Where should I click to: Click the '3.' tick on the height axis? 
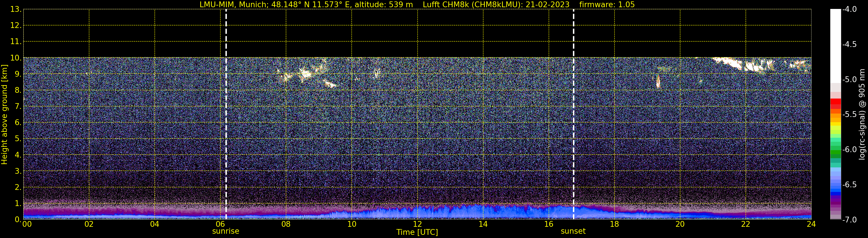(18, 171)
